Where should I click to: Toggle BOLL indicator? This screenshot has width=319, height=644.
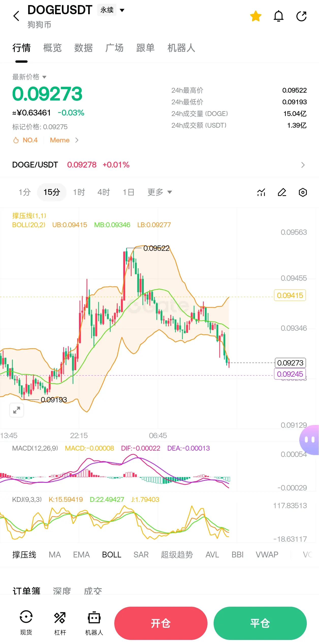tap(111, 555)
